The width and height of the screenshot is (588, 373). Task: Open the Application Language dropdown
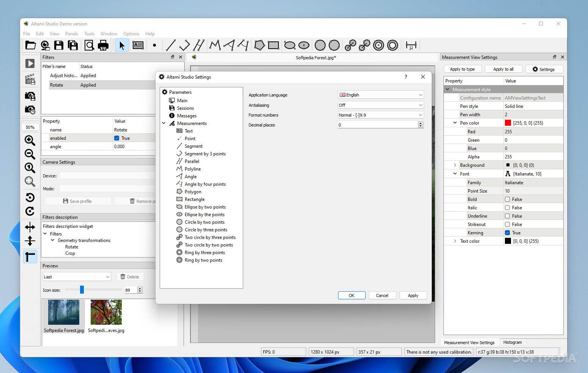380,95
